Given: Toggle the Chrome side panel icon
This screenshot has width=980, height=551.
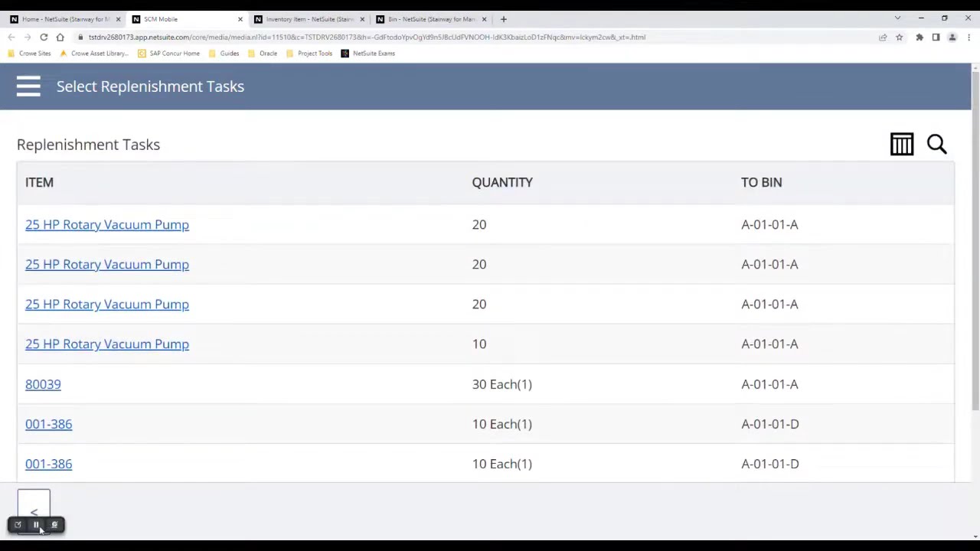Looking at the screenshot, I should point(936,37).
